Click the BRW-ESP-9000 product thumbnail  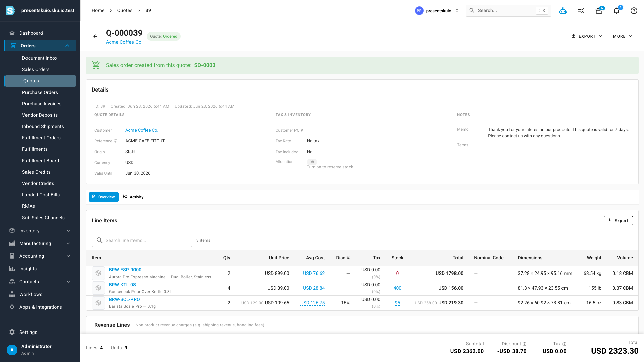(98, 273)
